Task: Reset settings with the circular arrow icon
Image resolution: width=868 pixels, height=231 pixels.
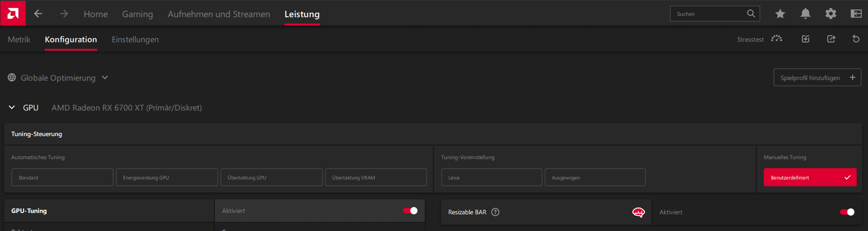Action: [856, 39]
